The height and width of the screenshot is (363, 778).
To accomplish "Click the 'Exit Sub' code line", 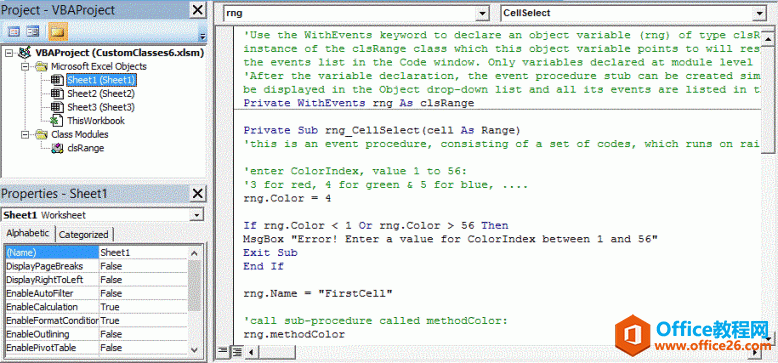I will coord(270,252).
